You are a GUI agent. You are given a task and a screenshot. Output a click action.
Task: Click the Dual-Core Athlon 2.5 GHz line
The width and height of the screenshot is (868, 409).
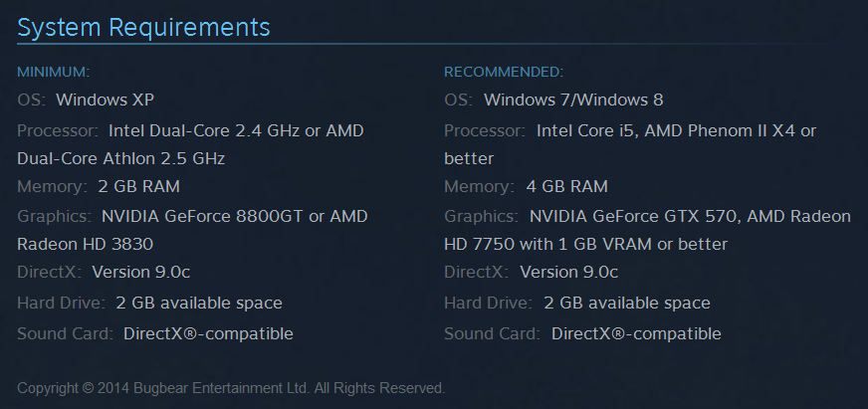pos(120,158)
